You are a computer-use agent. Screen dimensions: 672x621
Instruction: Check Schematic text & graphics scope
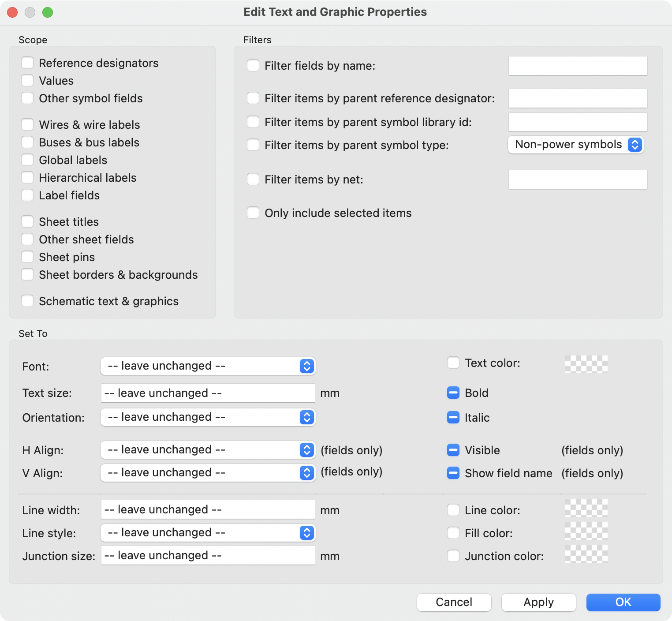[27, 301]
